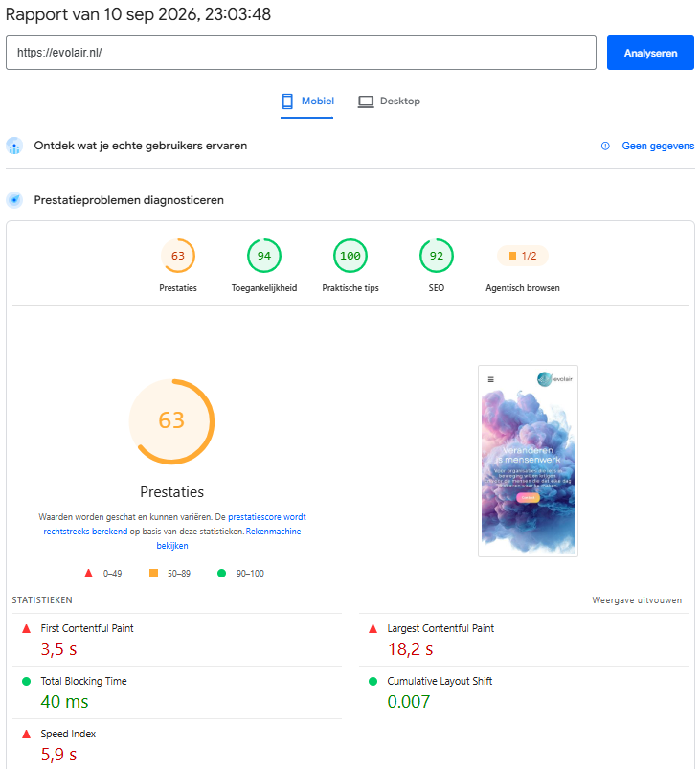Click the STATISTIEKEN heading
This screenshot has width=700, height=769.
point(42,600)
